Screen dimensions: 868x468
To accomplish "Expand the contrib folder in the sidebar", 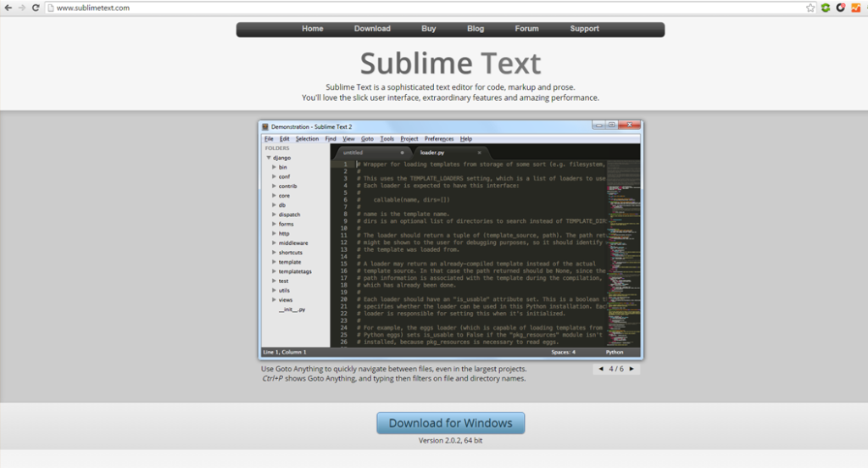I will (x=274, y=186).
